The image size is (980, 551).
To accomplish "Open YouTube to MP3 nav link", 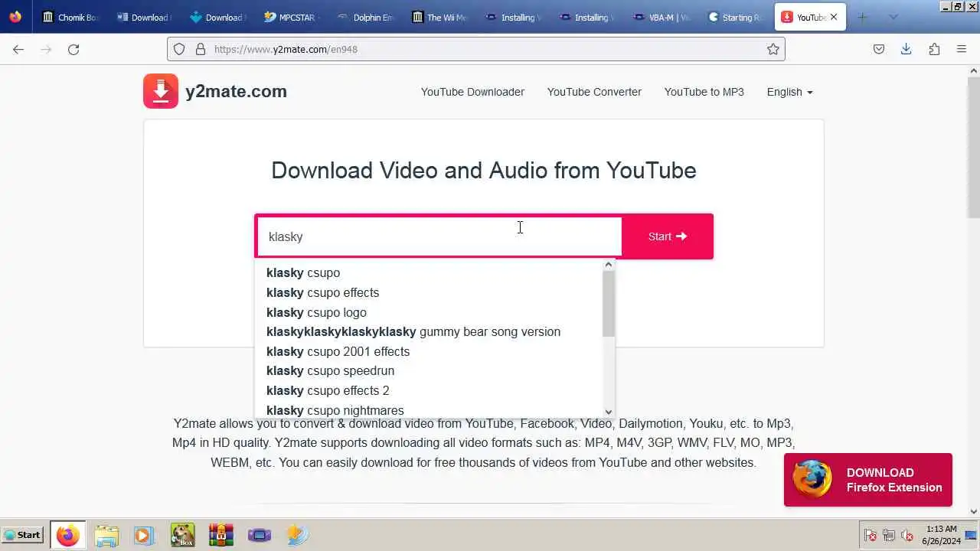I will point(704,92).
